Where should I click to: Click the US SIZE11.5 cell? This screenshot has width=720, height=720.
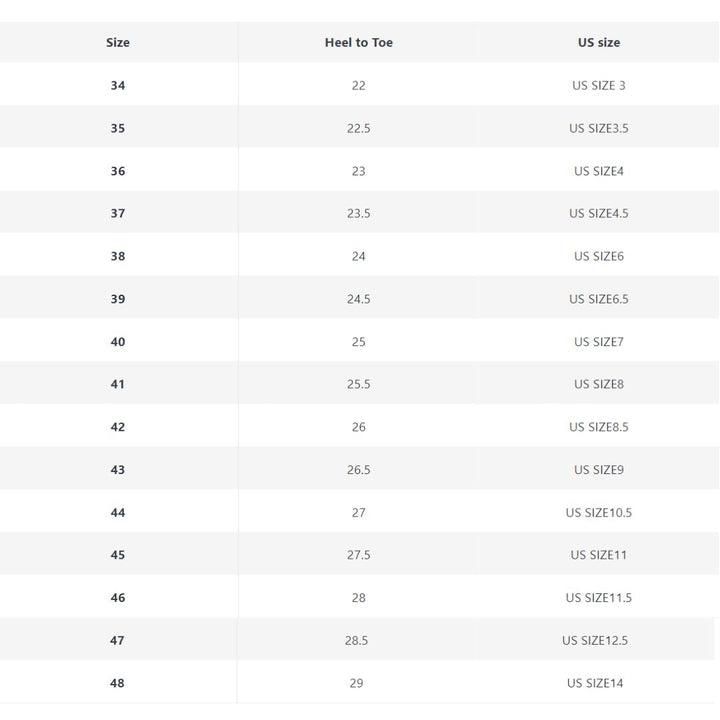[x=598, y=598]
